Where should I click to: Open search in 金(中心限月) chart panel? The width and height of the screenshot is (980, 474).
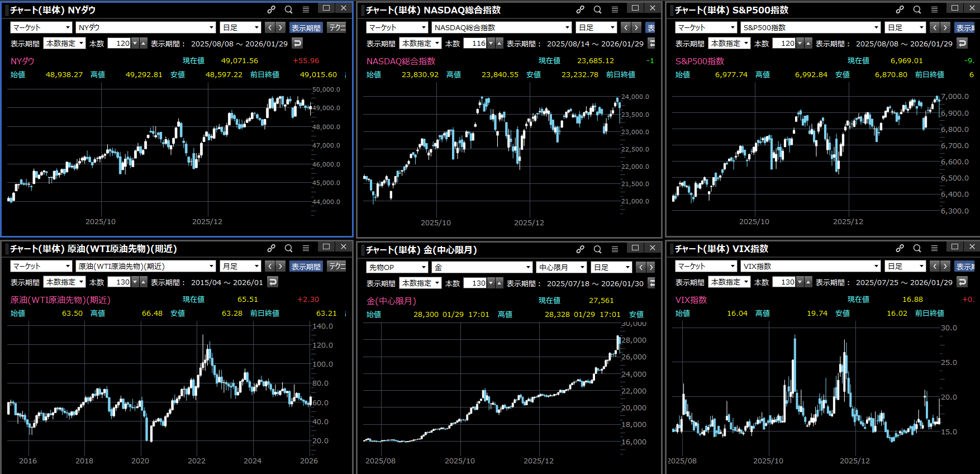(597, 249)
